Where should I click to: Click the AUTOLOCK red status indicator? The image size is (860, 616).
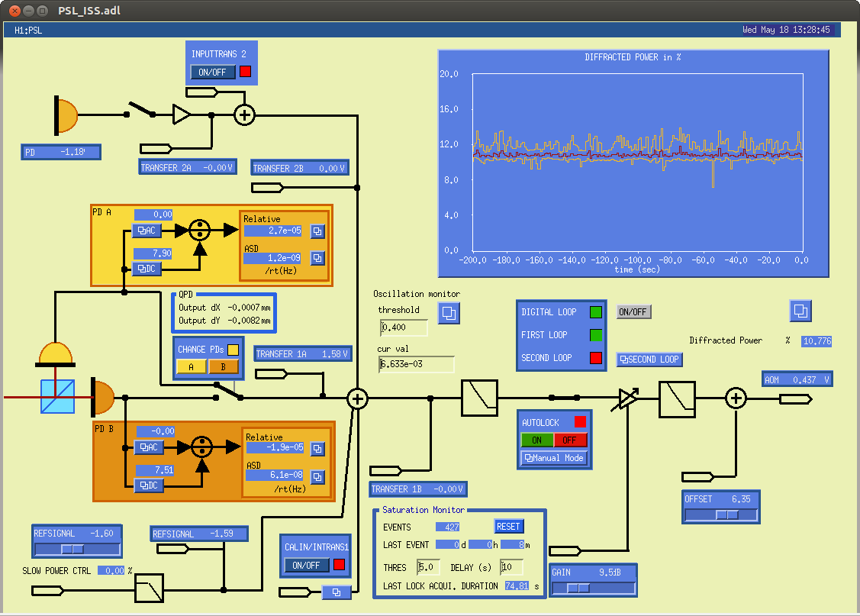point(580,422)
